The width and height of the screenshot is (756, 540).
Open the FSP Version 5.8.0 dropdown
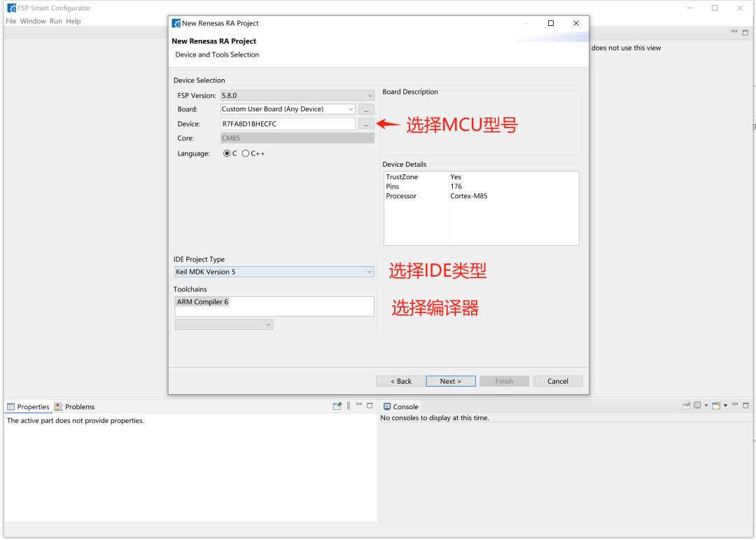(x=297, y=95)
